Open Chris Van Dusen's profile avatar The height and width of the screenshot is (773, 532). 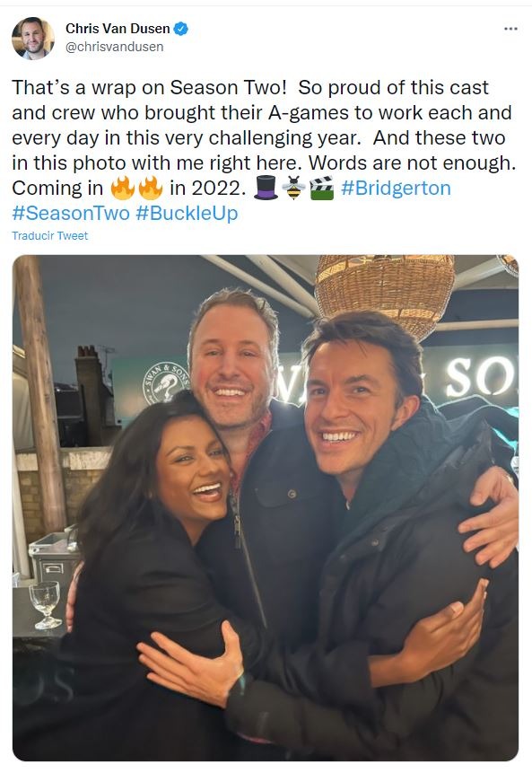pyautogui.click(x=33, y=38)
